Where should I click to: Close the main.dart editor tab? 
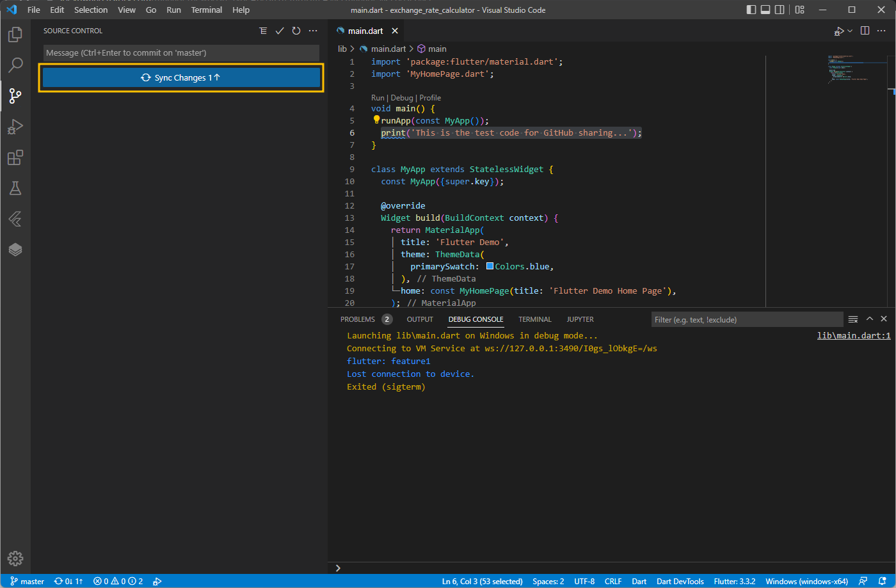(395, 31)
